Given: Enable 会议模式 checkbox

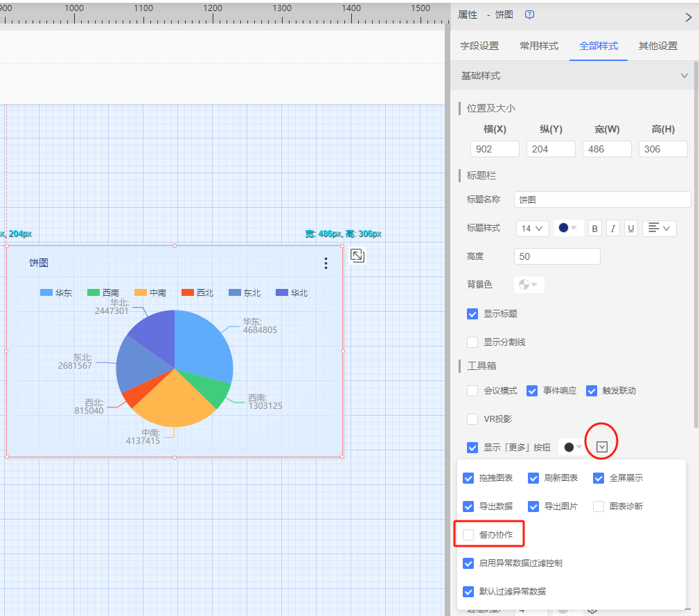Looking at the screenshot, I should pyautogui.click(x=472, y=391).
